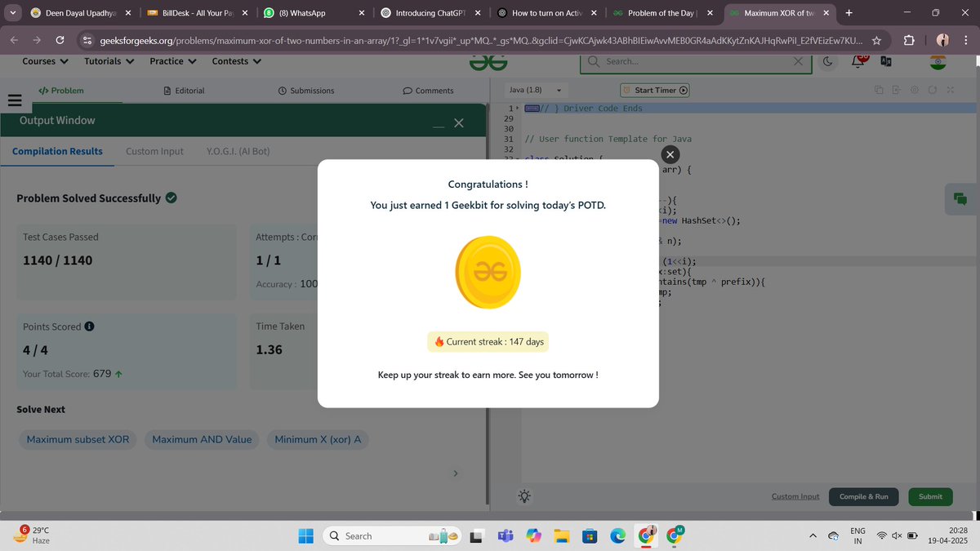Click the Search input field
980x551 pixels.
[x=694, y=61]
